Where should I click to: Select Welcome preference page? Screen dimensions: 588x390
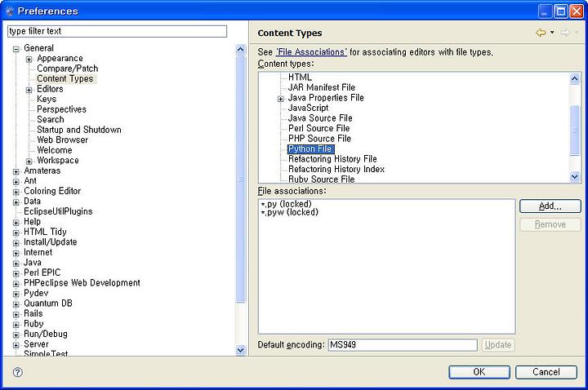point(55,150)
